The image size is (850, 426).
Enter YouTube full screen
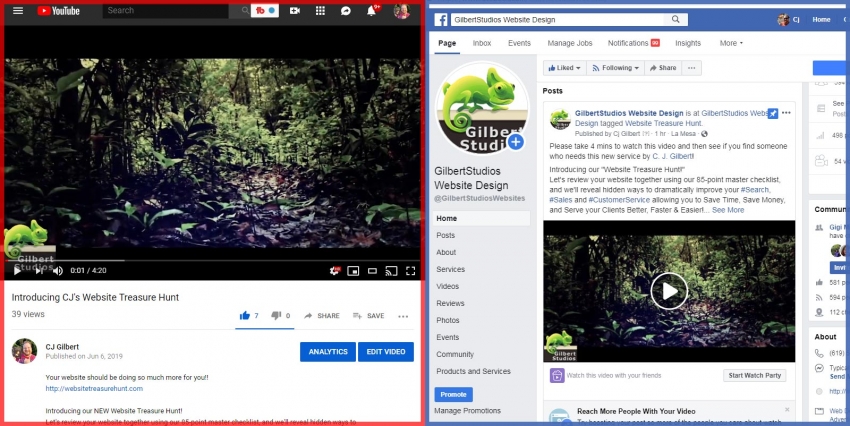click(410, 270)
